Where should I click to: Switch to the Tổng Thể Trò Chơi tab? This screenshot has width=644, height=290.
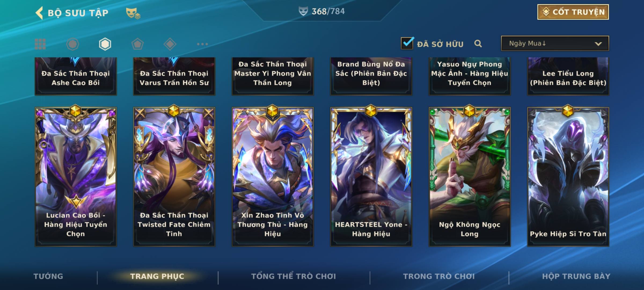pos(294,276)
